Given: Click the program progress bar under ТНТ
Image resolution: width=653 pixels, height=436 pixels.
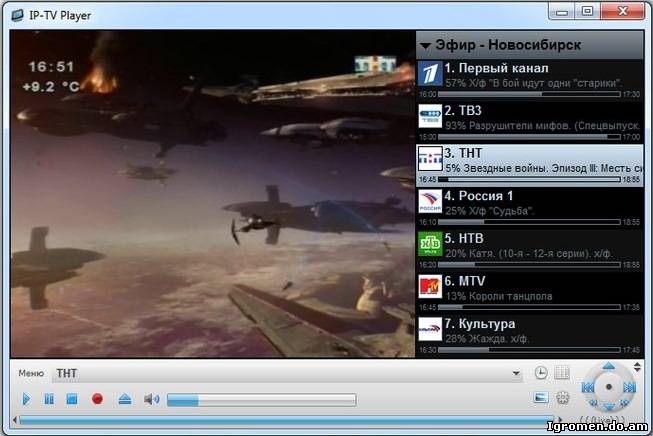Looking at the screenshot, I should (529, 179).
